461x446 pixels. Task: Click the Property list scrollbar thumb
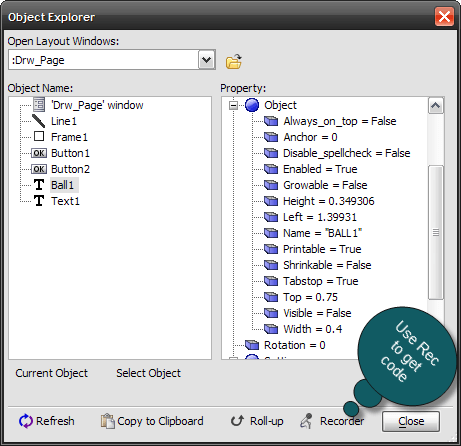coord(436,232)
